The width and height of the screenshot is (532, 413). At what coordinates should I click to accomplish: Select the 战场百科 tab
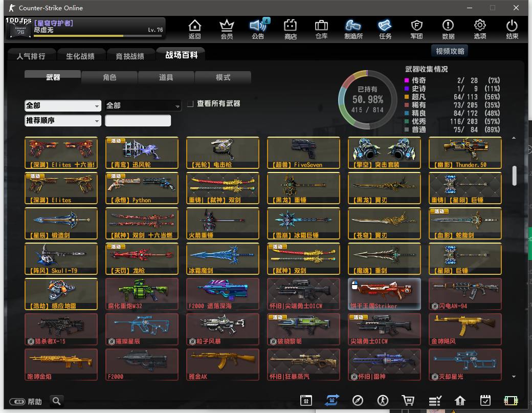pyautogui.click(x=181, y=55)
